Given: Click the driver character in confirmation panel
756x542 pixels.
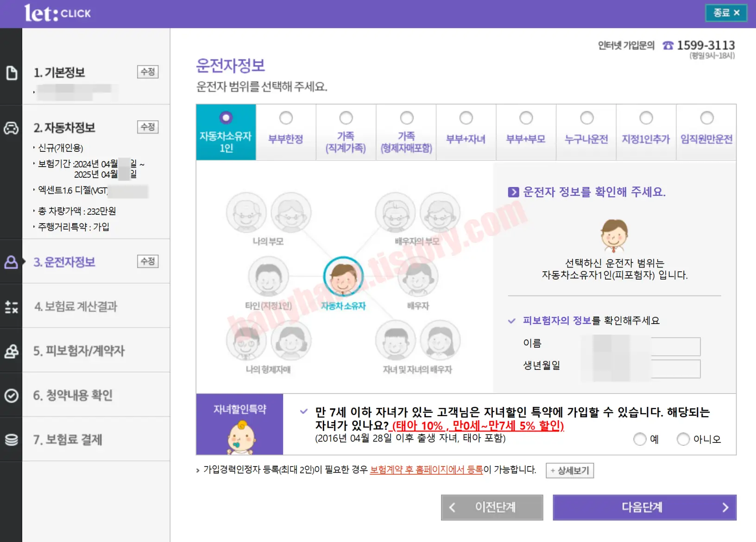Looking at the screenshot, I should [614, 236].
